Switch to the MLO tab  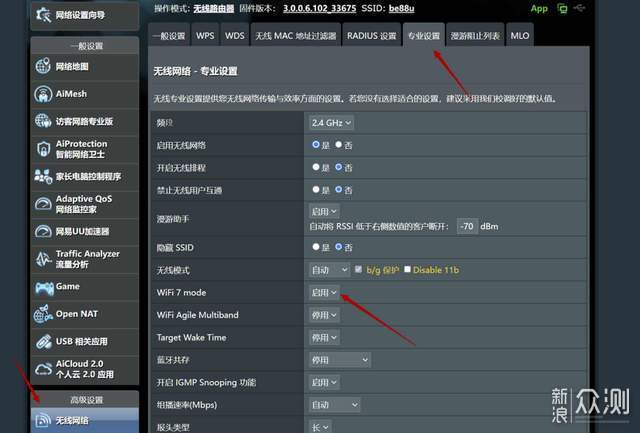click(x=520, y=36)
